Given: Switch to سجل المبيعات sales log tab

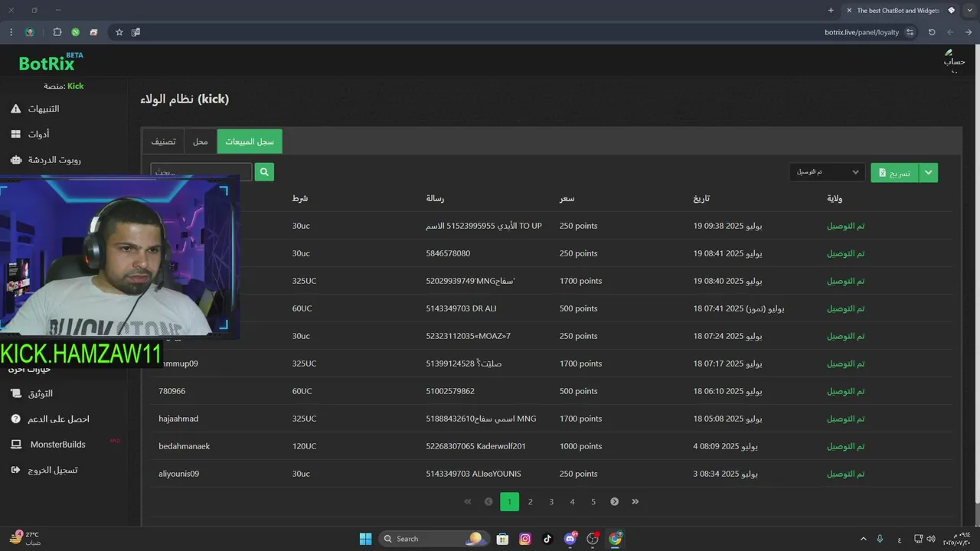Looking at the screenshot, I should coord(250,142).
